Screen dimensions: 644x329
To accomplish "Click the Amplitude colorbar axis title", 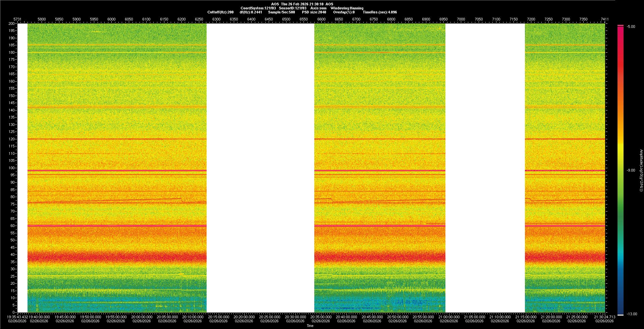I will coord(641,171).
